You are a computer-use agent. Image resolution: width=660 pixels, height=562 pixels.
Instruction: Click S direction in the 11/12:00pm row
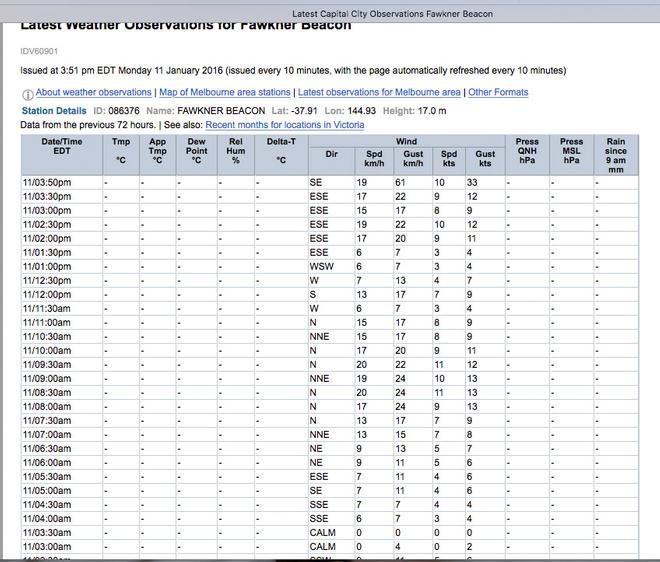pyautogui.click(x=313, y=295)
